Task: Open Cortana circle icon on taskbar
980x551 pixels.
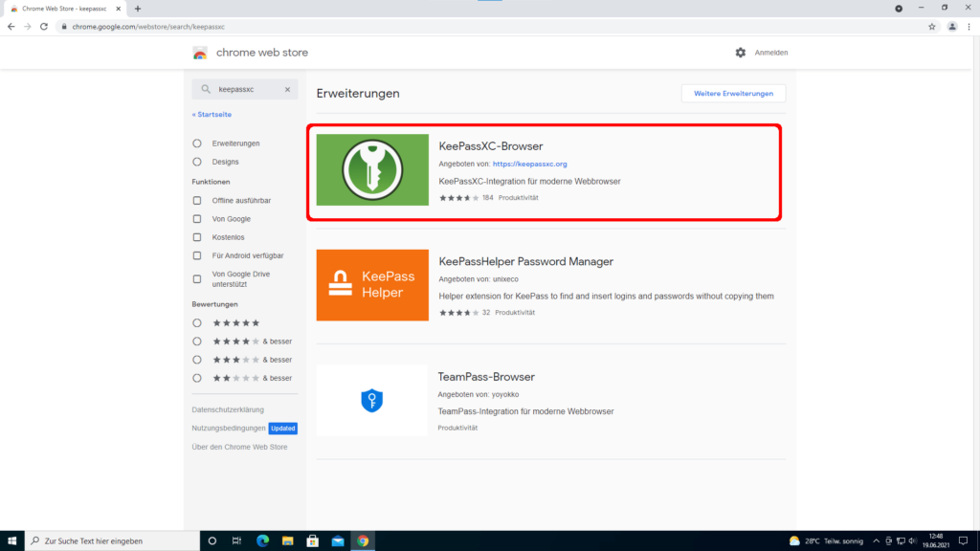Action: coord(212,541)
